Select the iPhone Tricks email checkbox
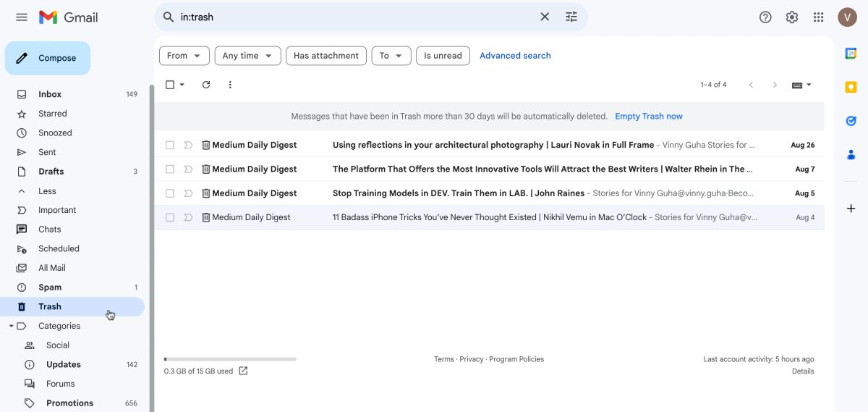Viewport: 868px width, 412px height. coord(170,217)
